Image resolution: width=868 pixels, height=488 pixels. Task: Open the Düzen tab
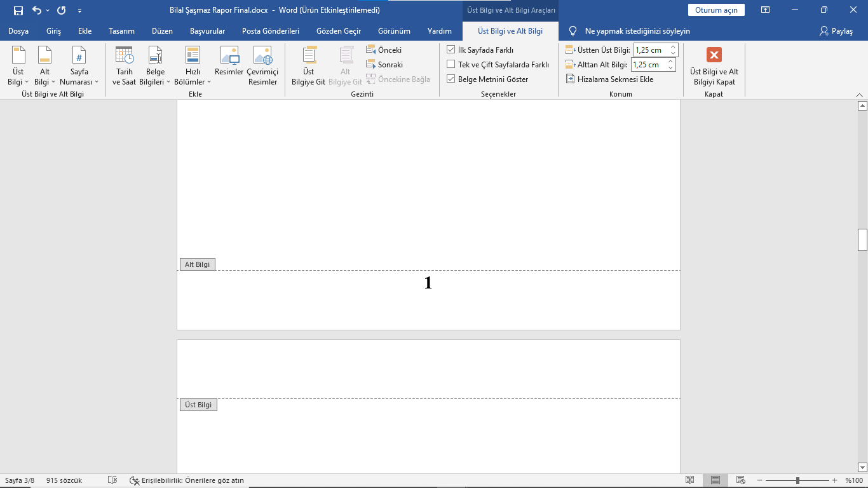pos(162,31)
